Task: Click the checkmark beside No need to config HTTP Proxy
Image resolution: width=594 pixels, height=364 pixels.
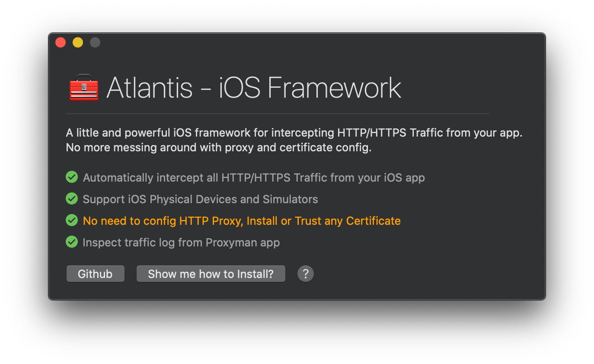Action: click(x=72, y=220)
